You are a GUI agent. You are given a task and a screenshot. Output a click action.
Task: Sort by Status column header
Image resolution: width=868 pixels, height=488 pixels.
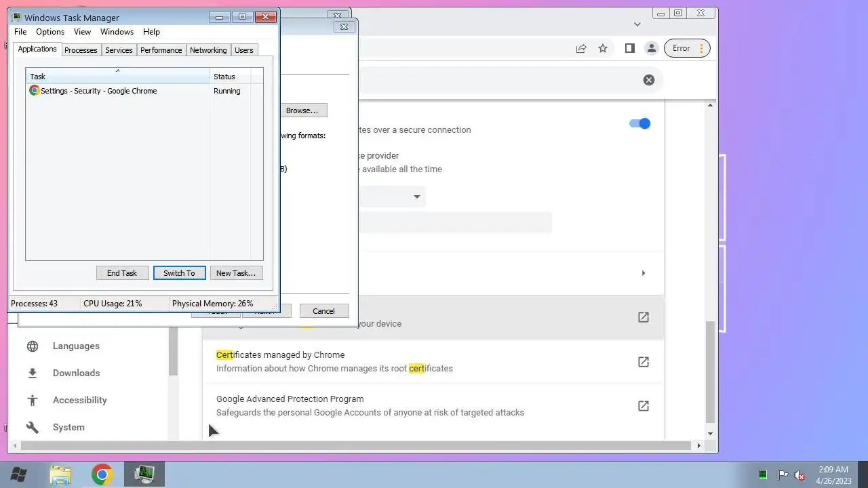point(230,77)
